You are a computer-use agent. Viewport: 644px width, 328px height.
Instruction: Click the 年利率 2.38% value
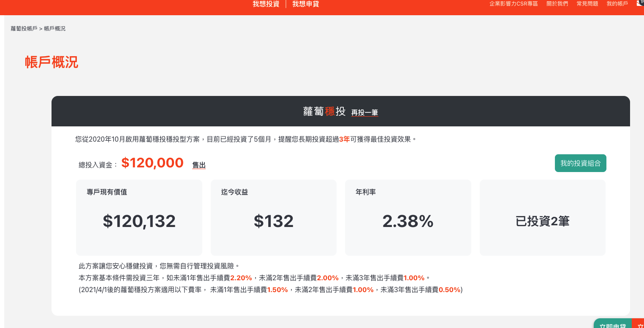pyautogui.click(x=408, y=221)
